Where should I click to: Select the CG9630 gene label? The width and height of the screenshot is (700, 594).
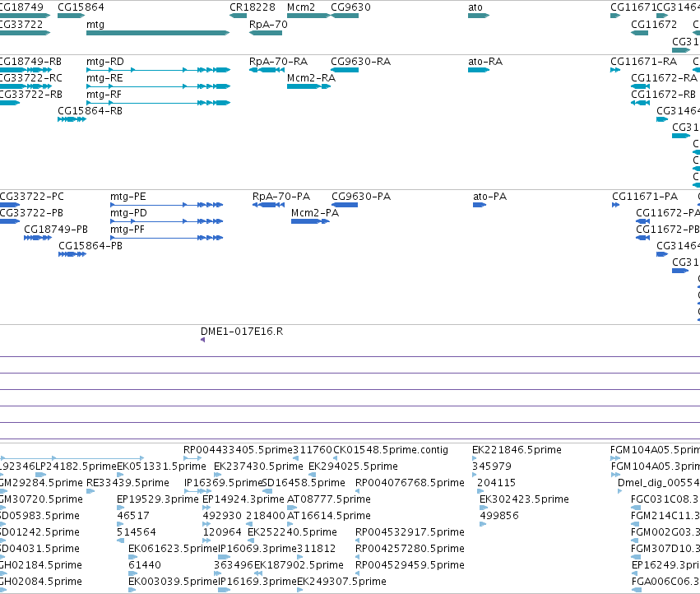pos(351,7)
